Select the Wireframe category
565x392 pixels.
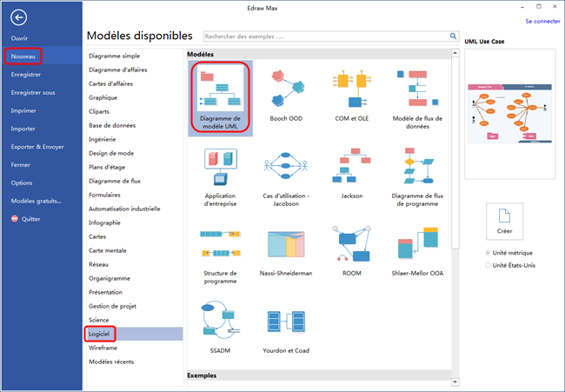pyautogui.click(x=103, y=348)
